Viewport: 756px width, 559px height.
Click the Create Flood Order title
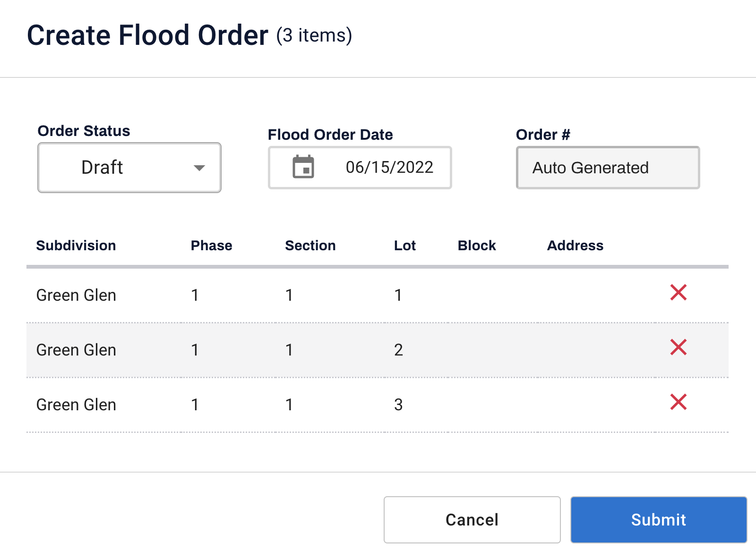[148, 34]
